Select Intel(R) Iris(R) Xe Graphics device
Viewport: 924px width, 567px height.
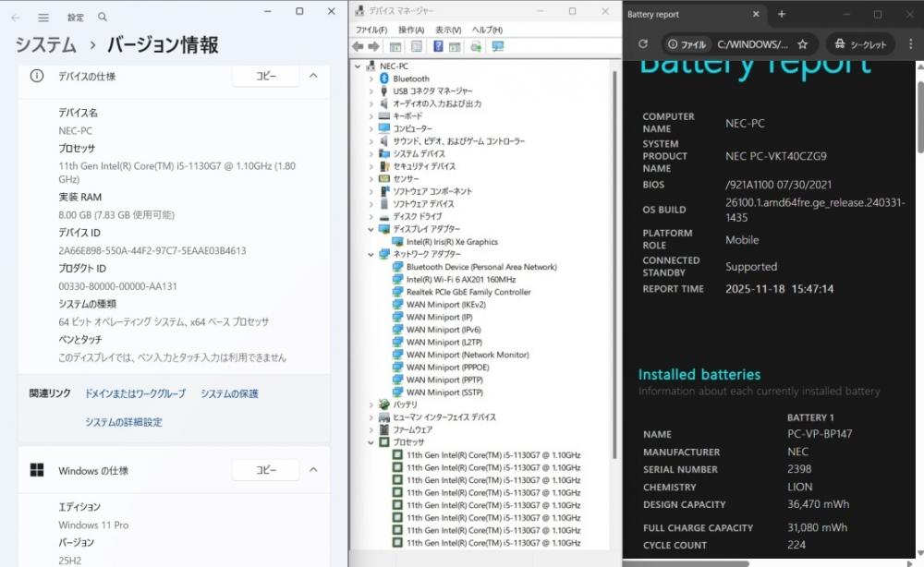452,242
